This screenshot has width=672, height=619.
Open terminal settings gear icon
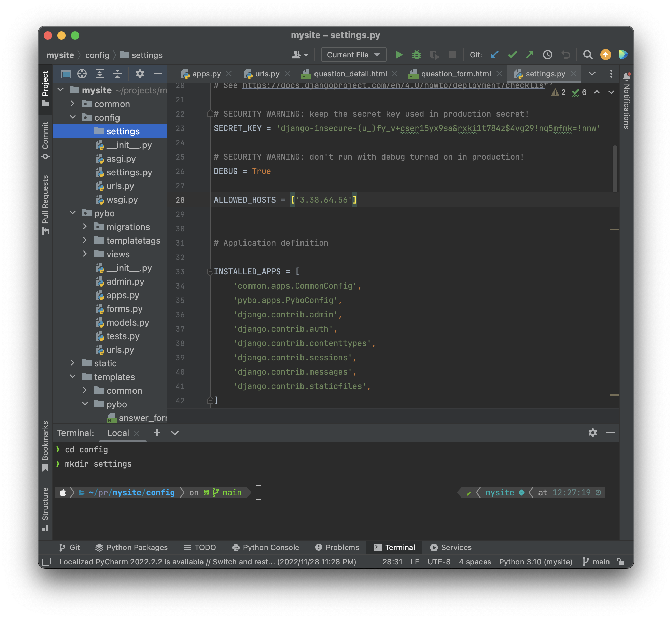point(592,433)
